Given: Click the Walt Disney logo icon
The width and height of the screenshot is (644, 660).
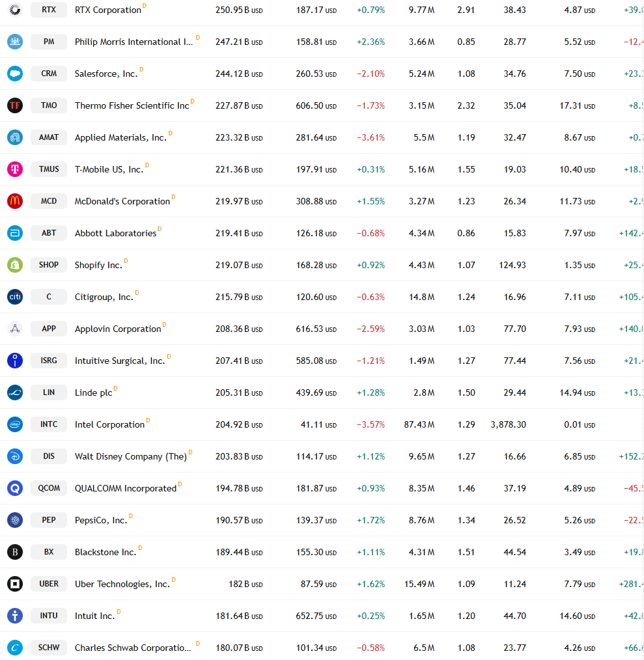Looking at the screenshot, I should pos(15,456).
